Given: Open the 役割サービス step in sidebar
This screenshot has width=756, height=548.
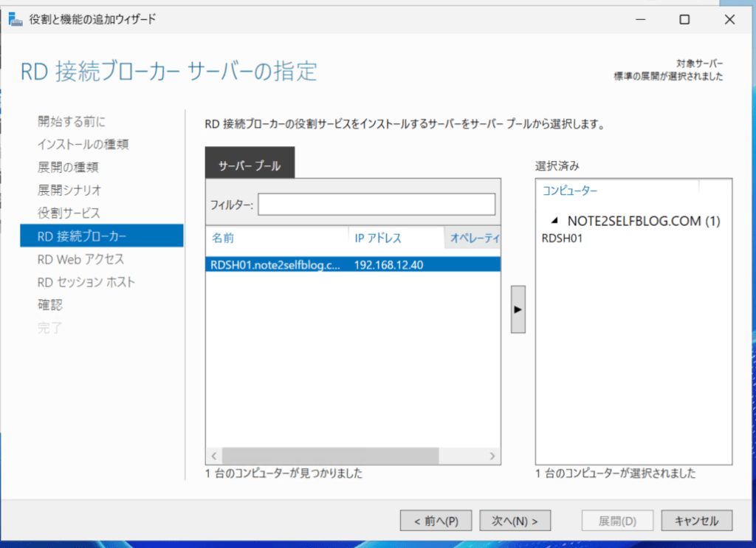Looking at the screenshot, I should click(x=69, y=213).
